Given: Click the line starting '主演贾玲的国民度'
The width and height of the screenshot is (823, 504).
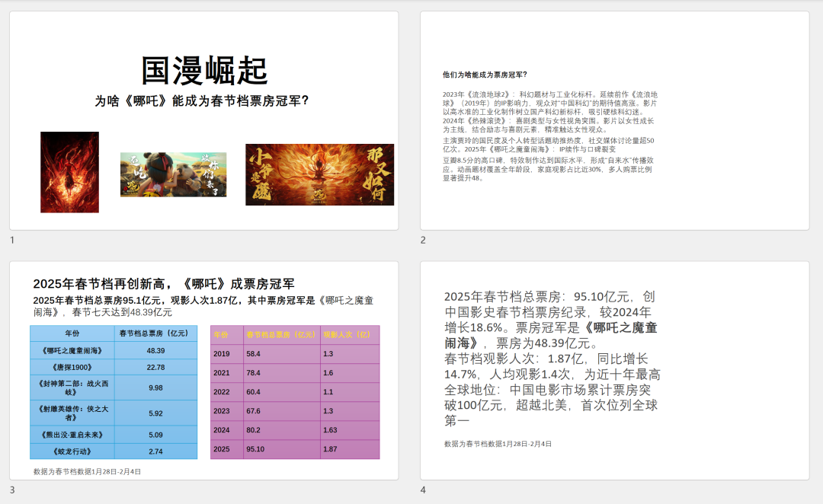Looking at the screenshot, I should (549, 145).
